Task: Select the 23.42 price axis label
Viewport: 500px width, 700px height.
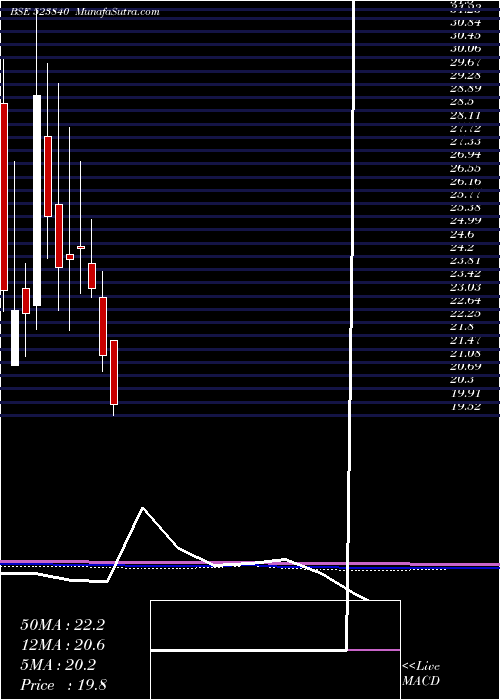Action: pyautogui.click(x=465, y=274)
